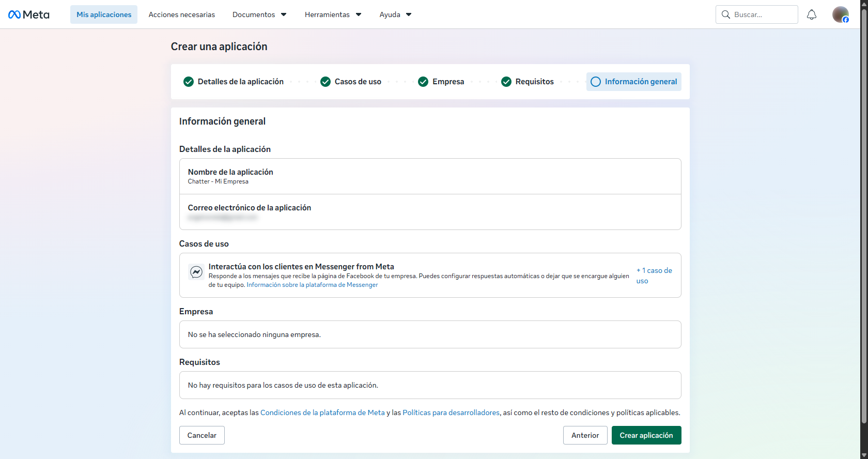Click 'Correo electrónico de la aplicación' label

tap(250, 208)
